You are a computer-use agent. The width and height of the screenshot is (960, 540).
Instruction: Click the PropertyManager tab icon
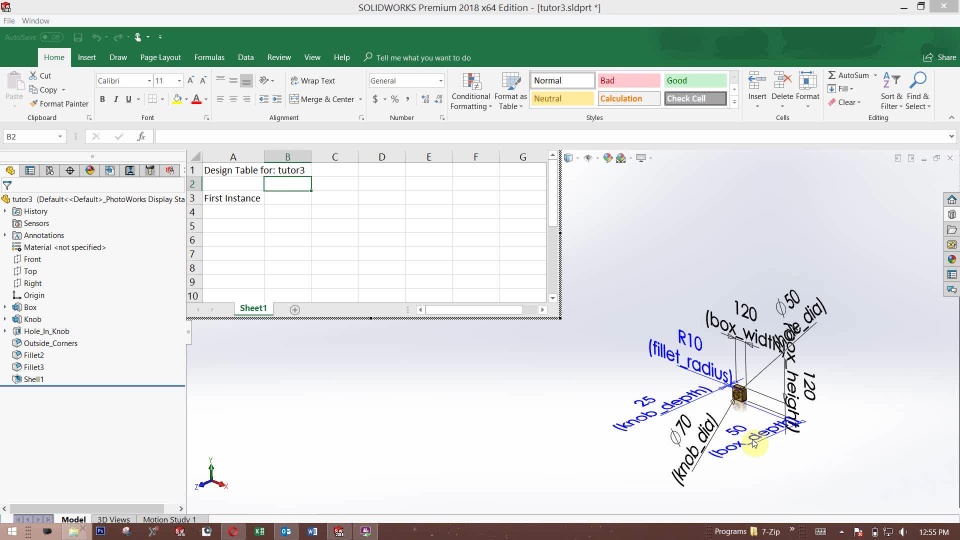(x=30, y=171)
